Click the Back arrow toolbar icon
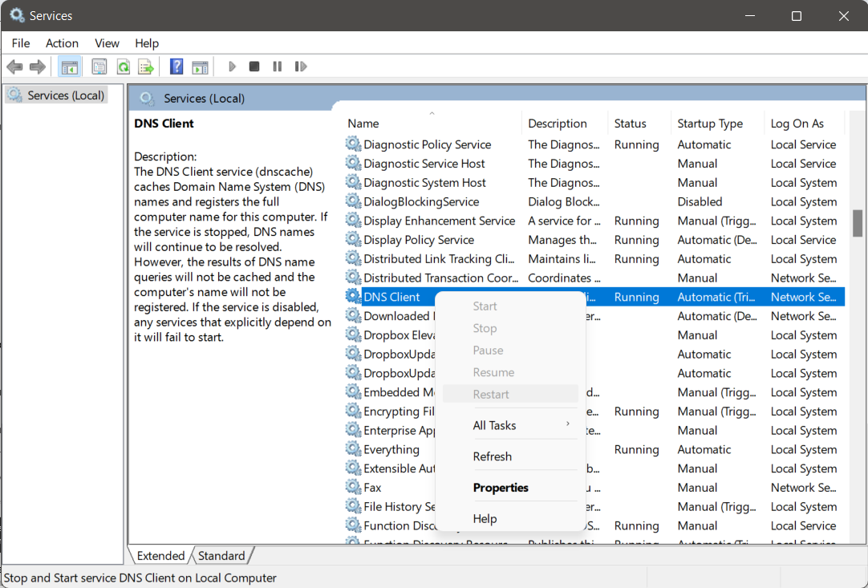868x588 pixels. click(14, 67)
